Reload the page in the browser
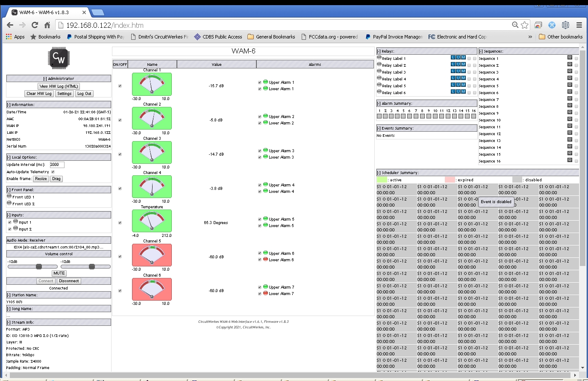This screenshot has width=588, height=381. pyautogui.click(x=35, y=25)
